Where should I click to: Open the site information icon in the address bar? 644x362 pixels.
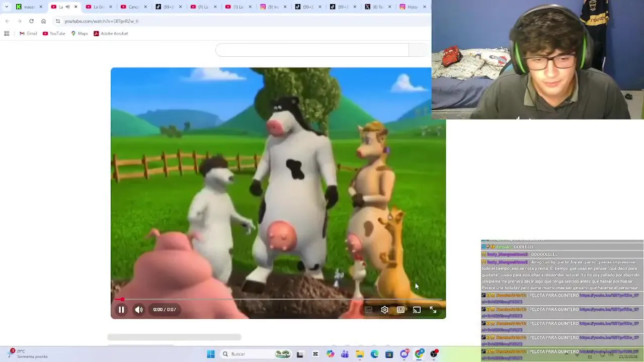pos(58,21)
